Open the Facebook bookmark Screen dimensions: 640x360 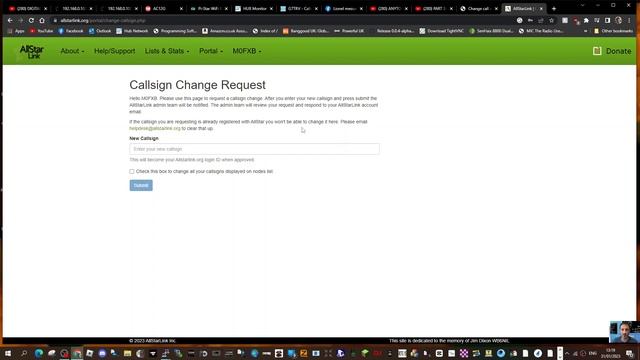[71, 31]
